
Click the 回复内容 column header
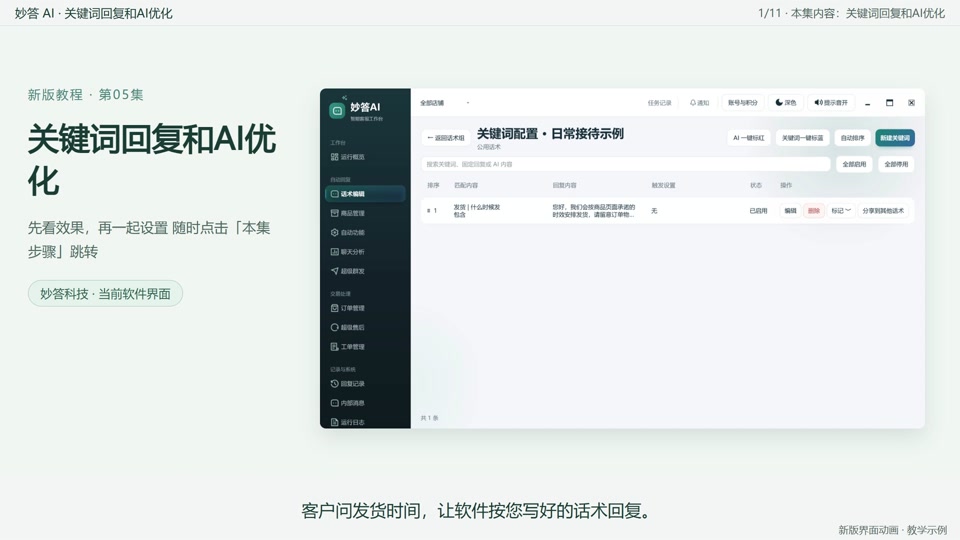coord(564,185)
